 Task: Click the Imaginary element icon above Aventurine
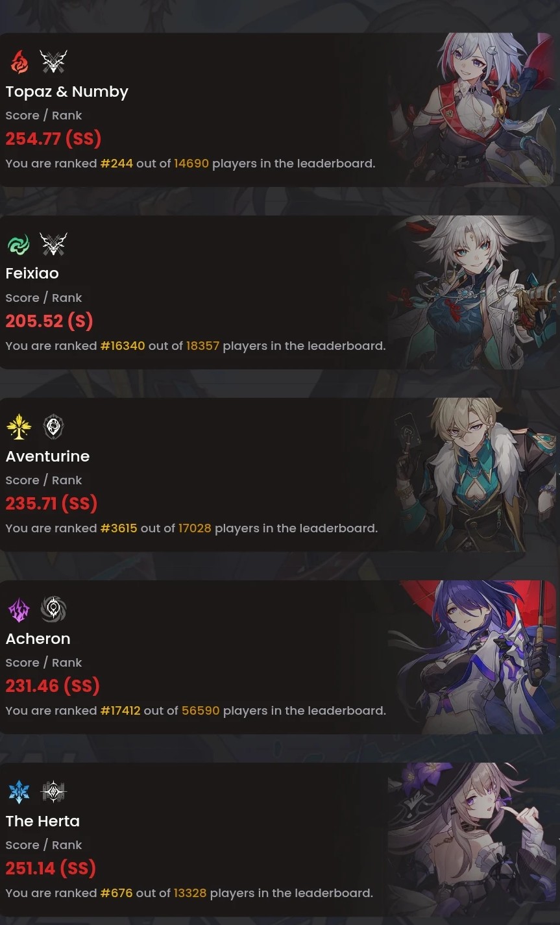tap(19, 426)
